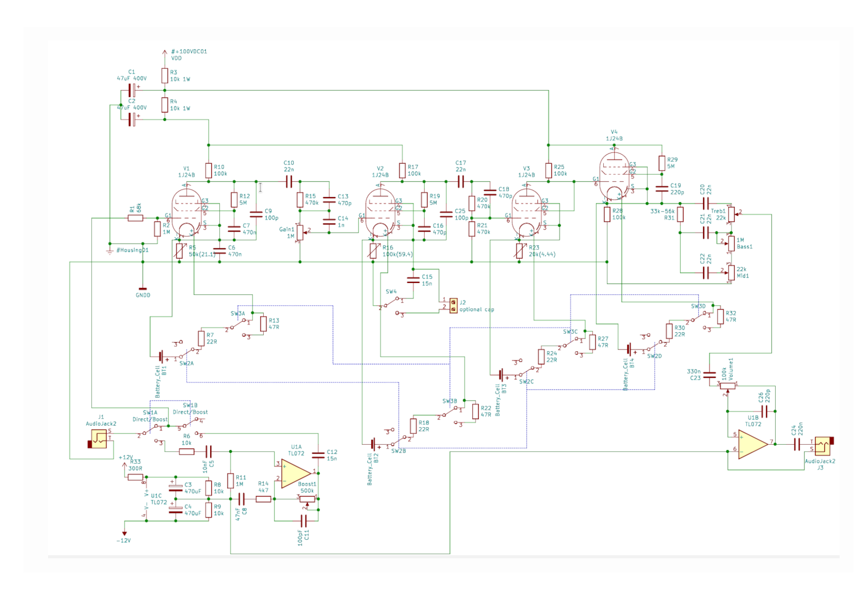Image resolution: width=868 pixels, height=614 pixels.
Task: Click the 'R14 4k7' label text
Action: (263, 487)
